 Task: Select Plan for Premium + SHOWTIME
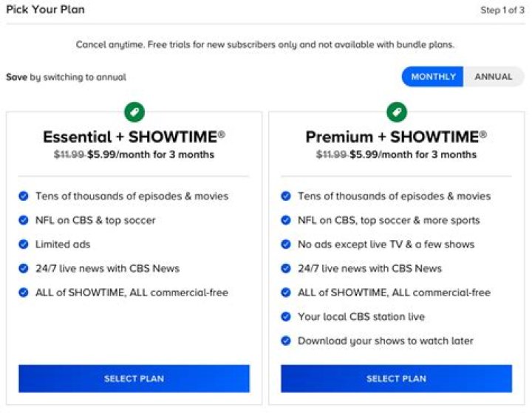(x=396, y=378)
